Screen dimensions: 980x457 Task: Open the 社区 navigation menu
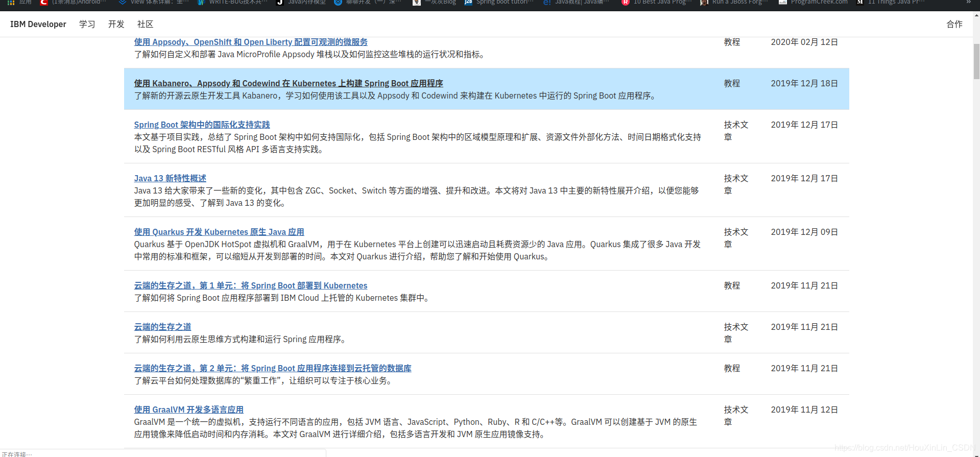click(x=146, y=24)
